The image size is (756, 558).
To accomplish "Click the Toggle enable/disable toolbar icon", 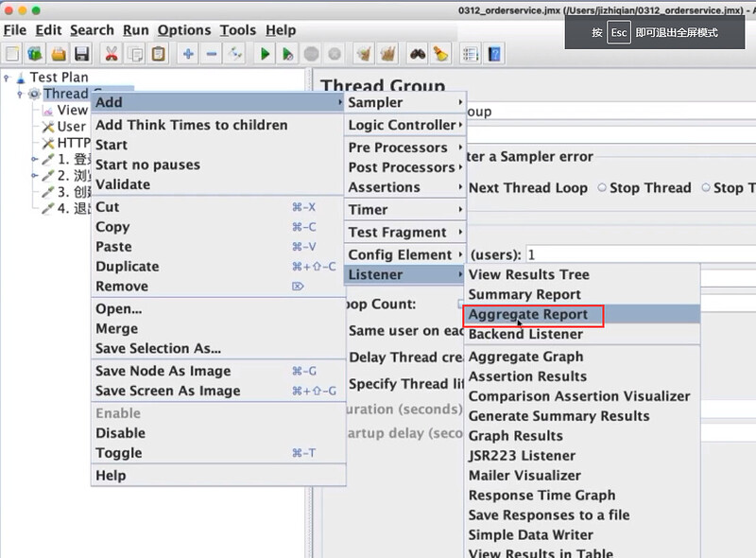I will pyautogui.click(x=234, y=54).
